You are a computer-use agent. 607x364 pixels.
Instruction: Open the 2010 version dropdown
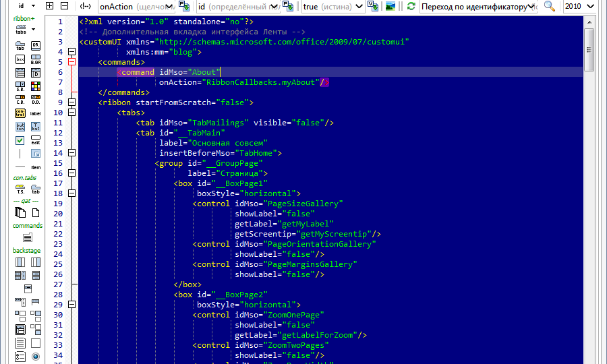[x=579, y=7]
